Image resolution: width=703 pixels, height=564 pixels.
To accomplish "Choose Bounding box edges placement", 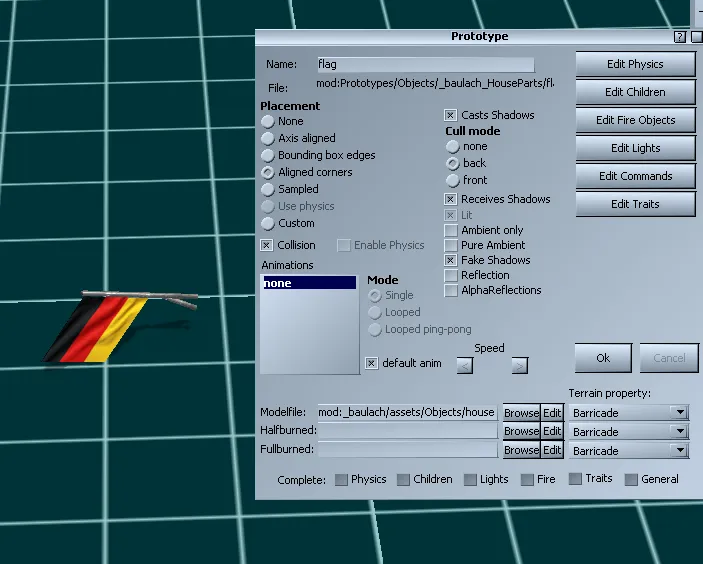I will [268, 156].
